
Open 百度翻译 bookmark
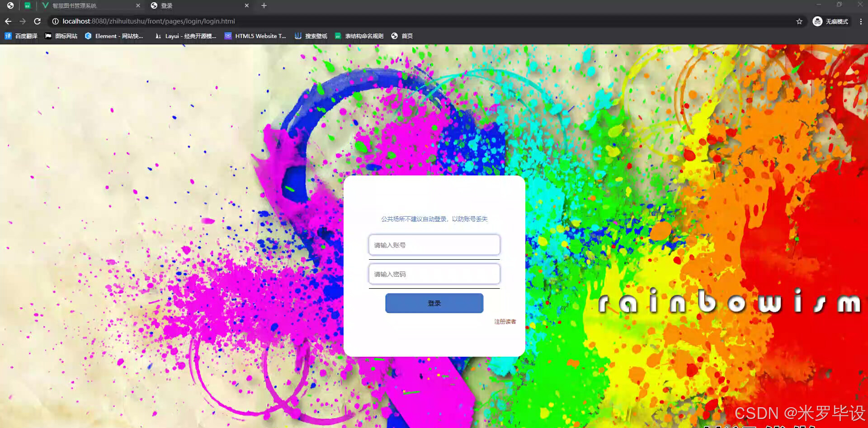coord(21,36)
